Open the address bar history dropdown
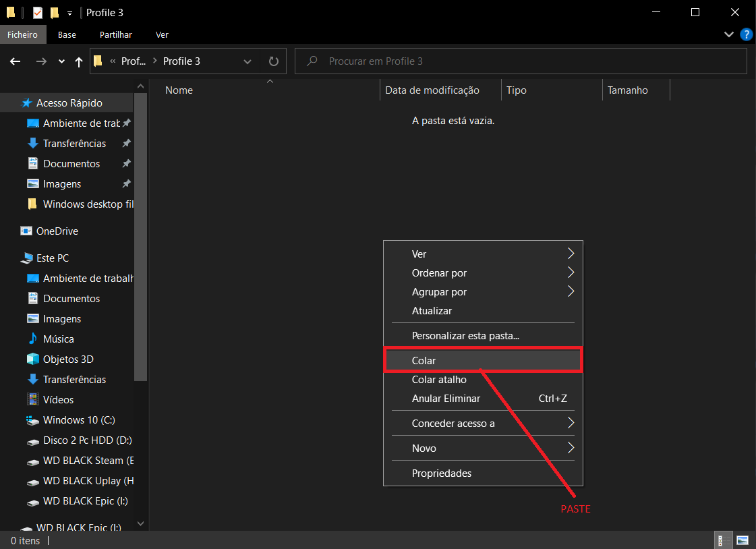 [x=247, y=61]
